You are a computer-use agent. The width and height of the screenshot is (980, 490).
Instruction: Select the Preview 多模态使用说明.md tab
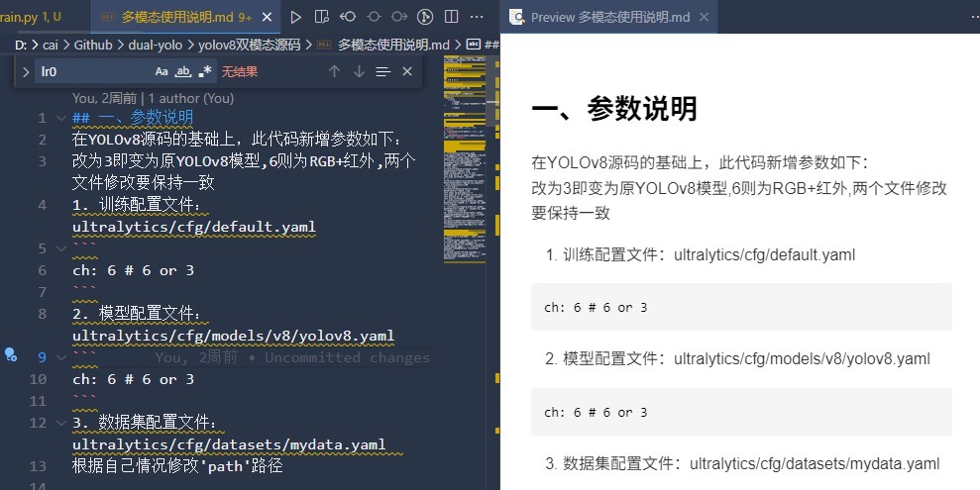coord(608,18)
